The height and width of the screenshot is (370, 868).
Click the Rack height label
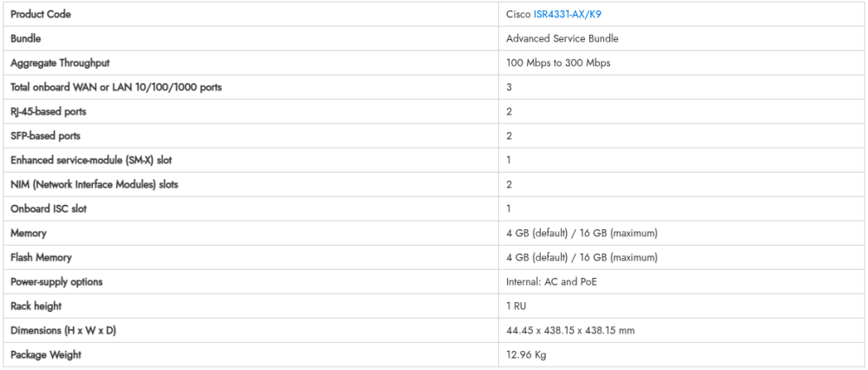tap(36, 306)
